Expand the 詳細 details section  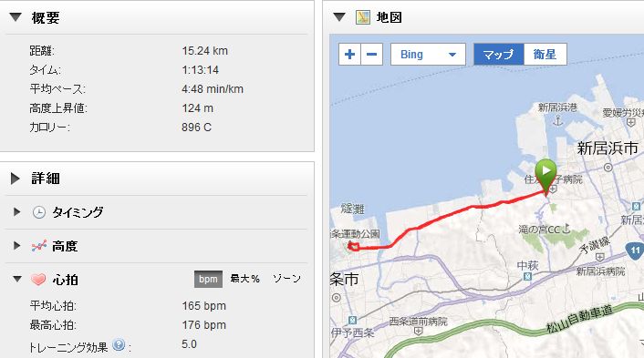coord(16,179)
